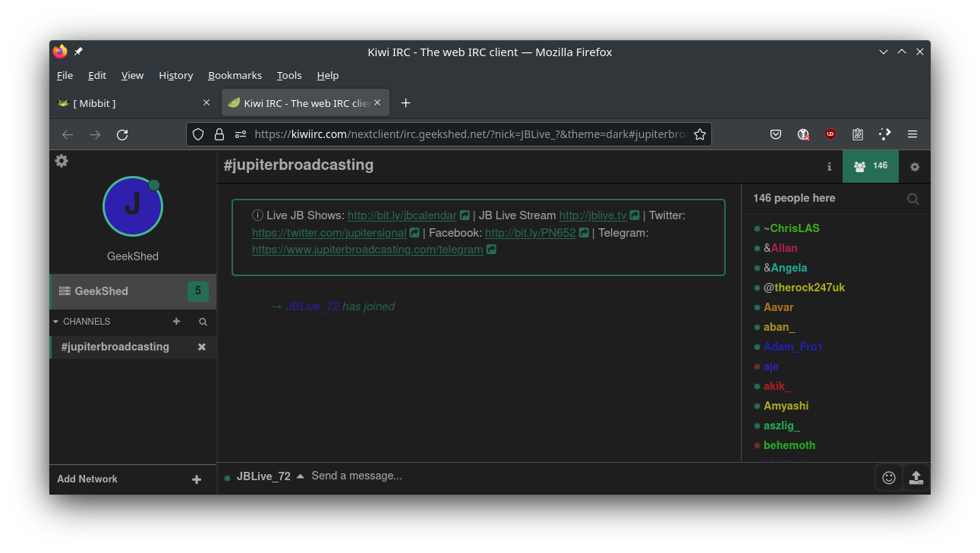The width and height of the screenshot is (980, 553).
Task: Search channels using the magnifier icon
Action: 203,322
